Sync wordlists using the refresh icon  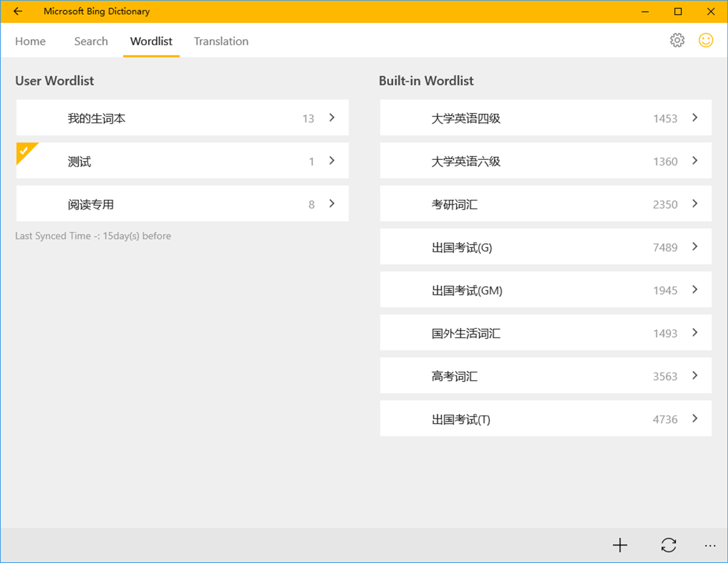(x=669, y=545)
